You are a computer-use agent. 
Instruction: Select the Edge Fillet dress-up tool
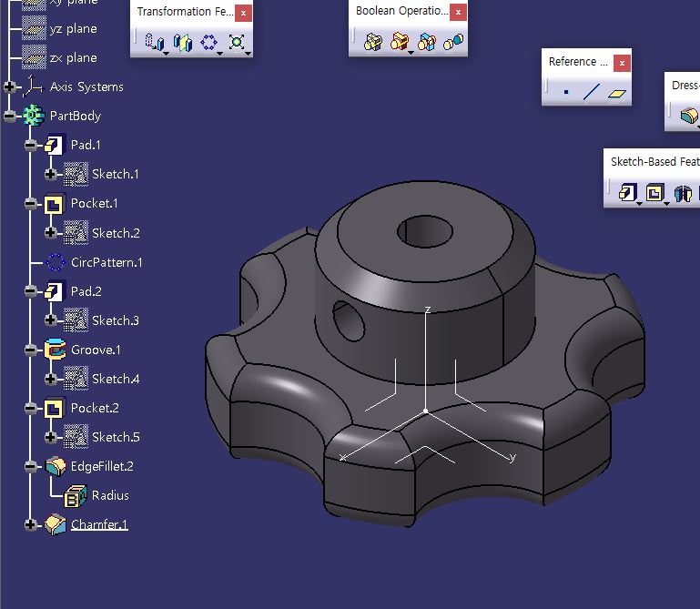(689, 116)
